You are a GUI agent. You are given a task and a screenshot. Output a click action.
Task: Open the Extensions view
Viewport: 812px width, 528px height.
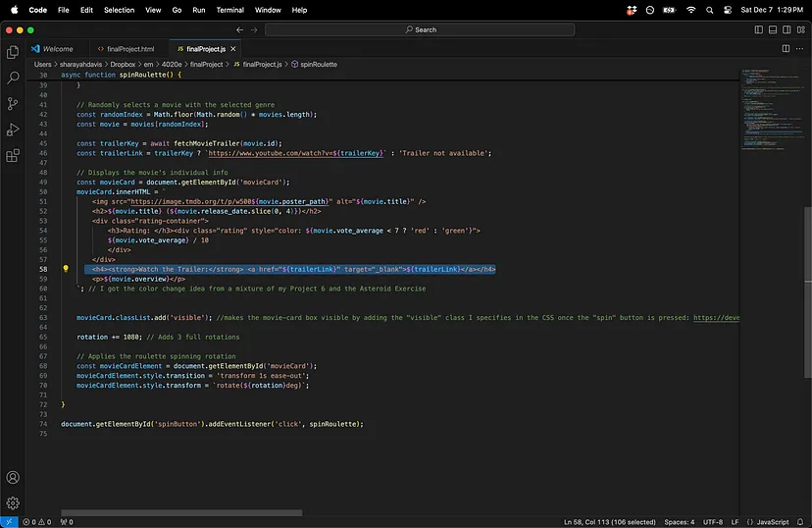[13, 155]
